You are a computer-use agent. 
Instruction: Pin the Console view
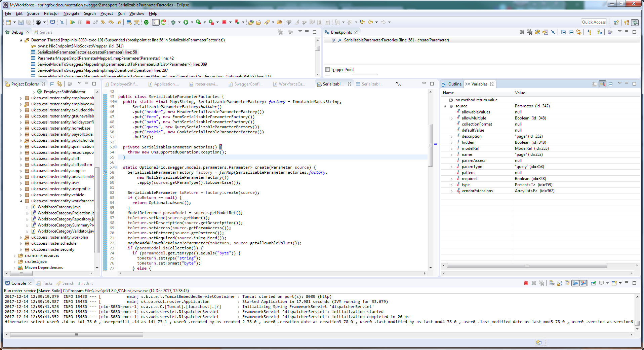pos(594,283)
